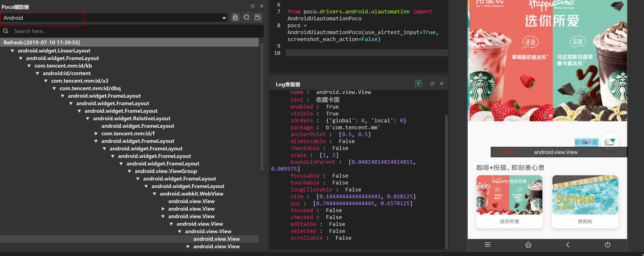The image size is (644, 256).
Task: Open the Android mode dropdown
Action: click(224, 18)
